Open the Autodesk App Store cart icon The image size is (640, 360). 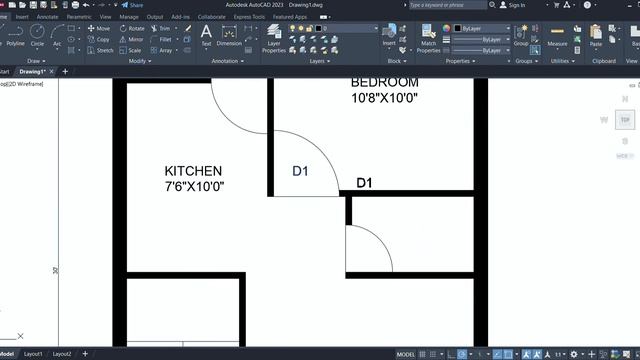point(556,5)
